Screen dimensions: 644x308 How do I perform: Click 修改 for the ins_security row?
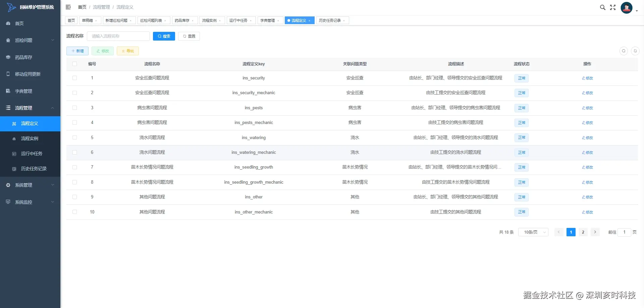(587, 78)
